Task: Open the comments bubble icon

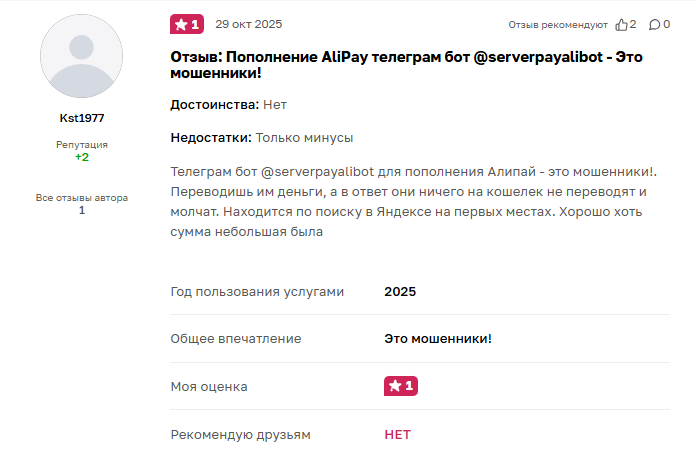Action: pyautogui.click(x=653, y=24)
